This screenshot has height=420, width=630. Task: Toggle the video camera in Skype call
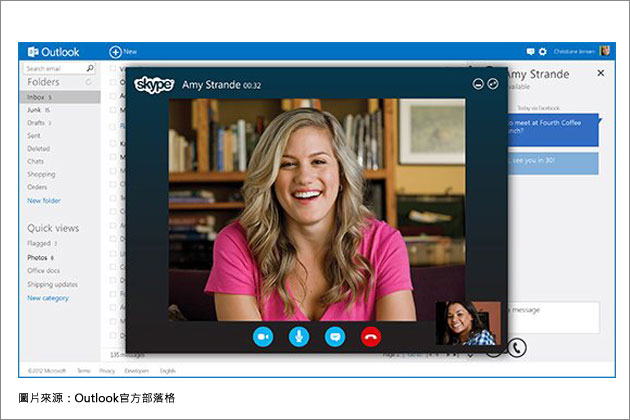[x=264, y=337]
